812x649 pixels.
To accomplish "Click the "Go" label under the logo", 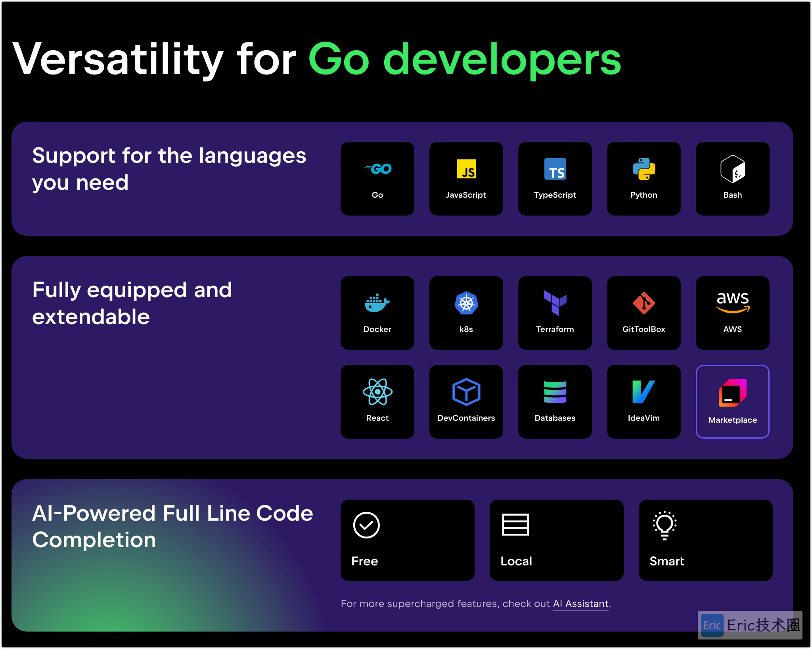I will [x=377, y=195].
